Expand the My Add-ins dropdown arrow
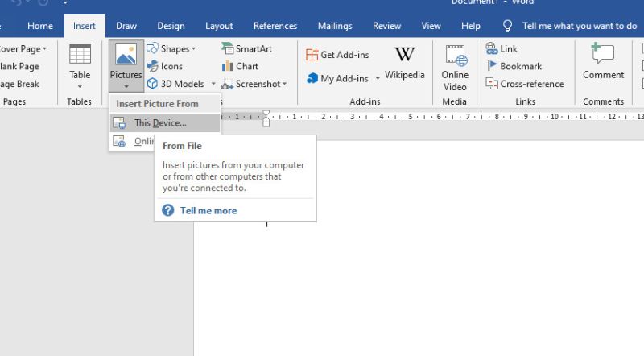 (x=378, y=78)
